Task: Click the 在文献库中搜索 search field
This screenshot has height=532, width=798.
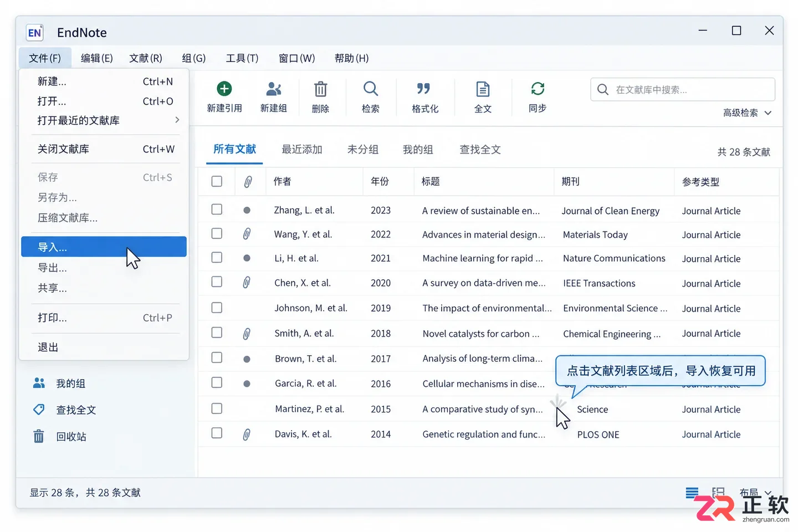Action: [683, 90]
